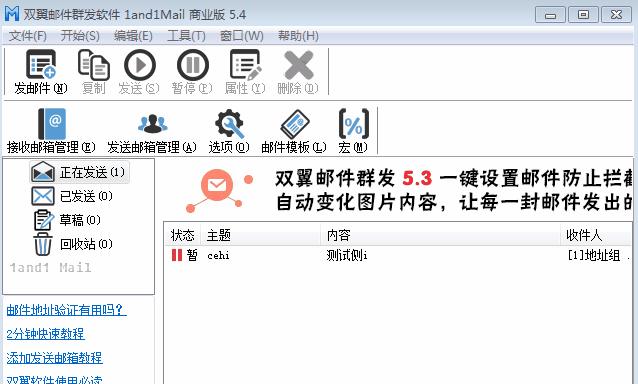Sort by 内容 column header
Image resolution: width=638 pixels, height=384 pixels.
(x=440, y=235)
